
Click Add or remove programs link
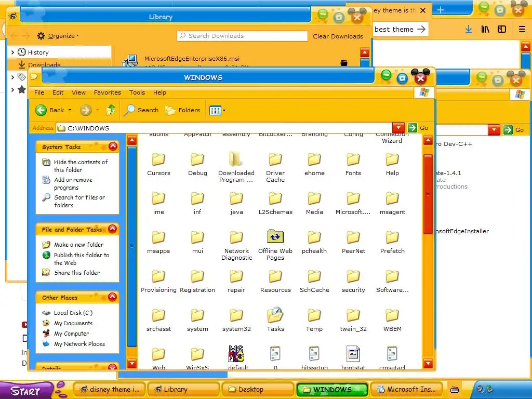[73, 183]
